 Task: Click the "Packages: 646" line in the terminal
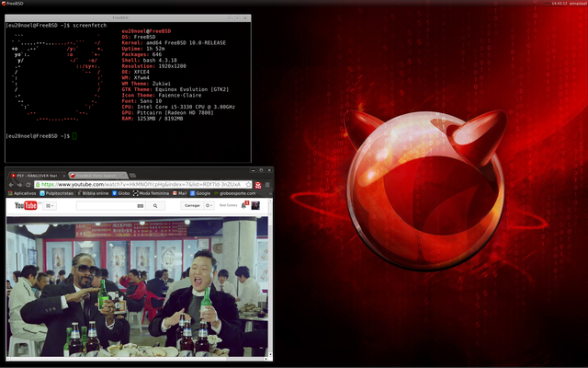click(x=141, y=54)
